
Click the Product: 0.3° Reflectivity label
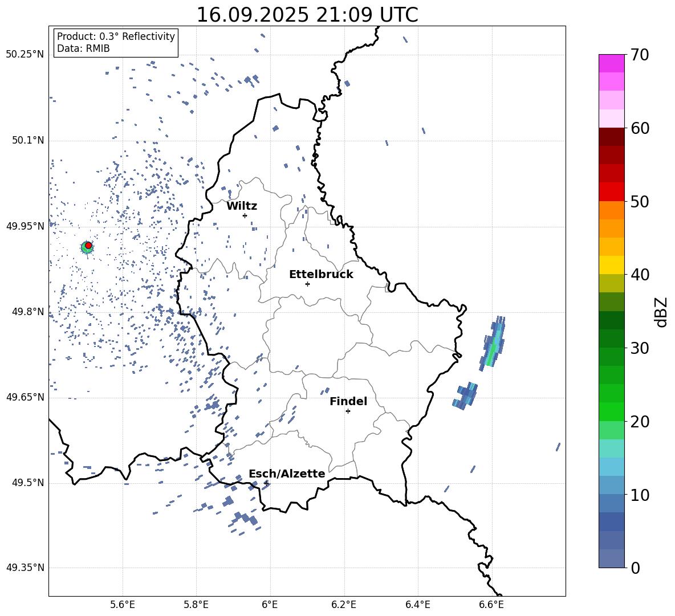116,36
